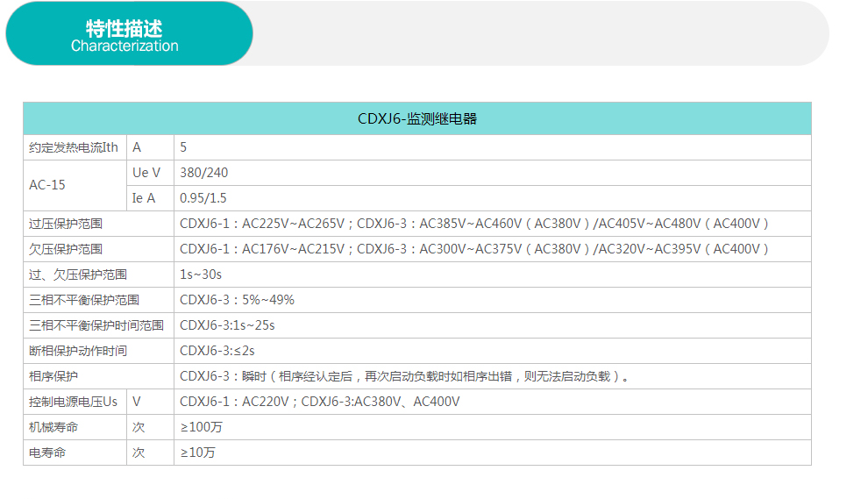Select the 三相不平衡保护范围 row label
This screenshot has width=868, height=499.
pos(84,300)
